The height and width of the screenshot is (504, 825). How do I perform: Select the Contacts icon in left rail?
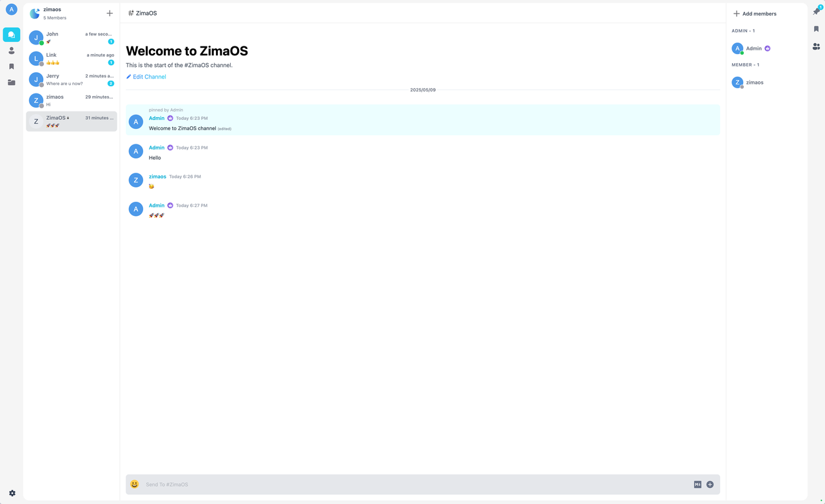[11, 50]
